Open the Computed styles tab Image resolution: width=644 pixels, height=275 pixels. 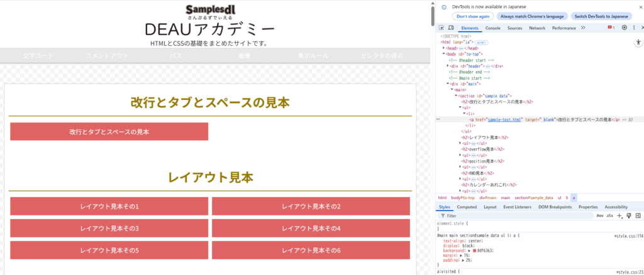tap(466, 207)
